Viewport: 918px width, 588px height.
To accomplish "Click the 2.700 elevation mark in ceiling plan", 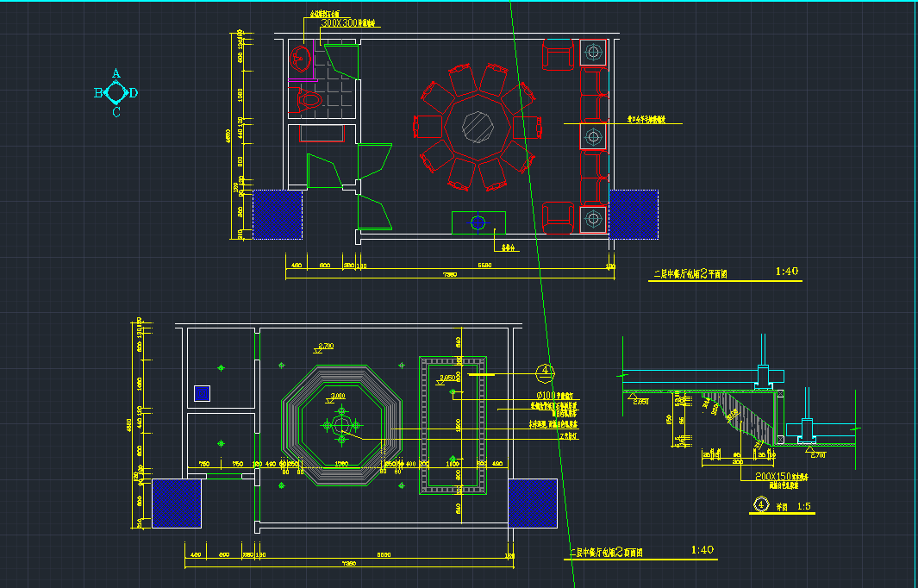I will pos(325,347).
